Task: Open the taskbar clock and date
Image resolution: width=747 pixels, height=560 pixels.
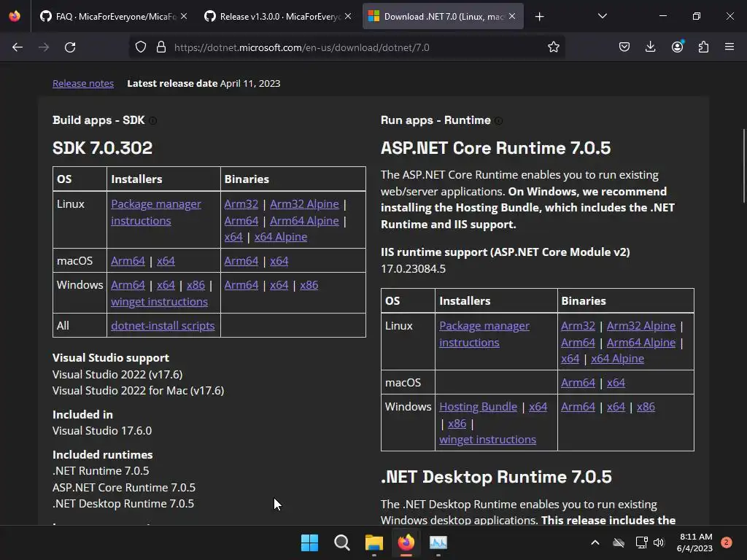Action: 694,542
